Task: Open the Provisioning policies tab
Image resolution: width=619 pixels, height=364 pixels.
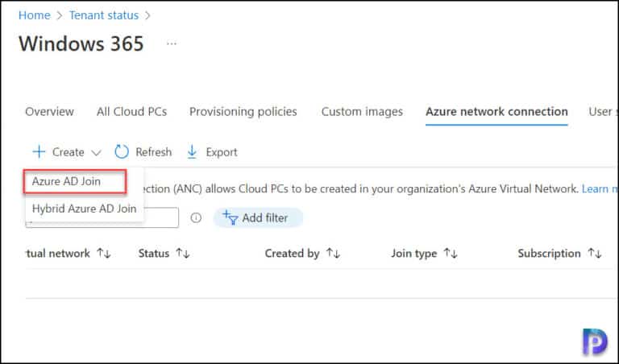Action: tap(243, 112)
